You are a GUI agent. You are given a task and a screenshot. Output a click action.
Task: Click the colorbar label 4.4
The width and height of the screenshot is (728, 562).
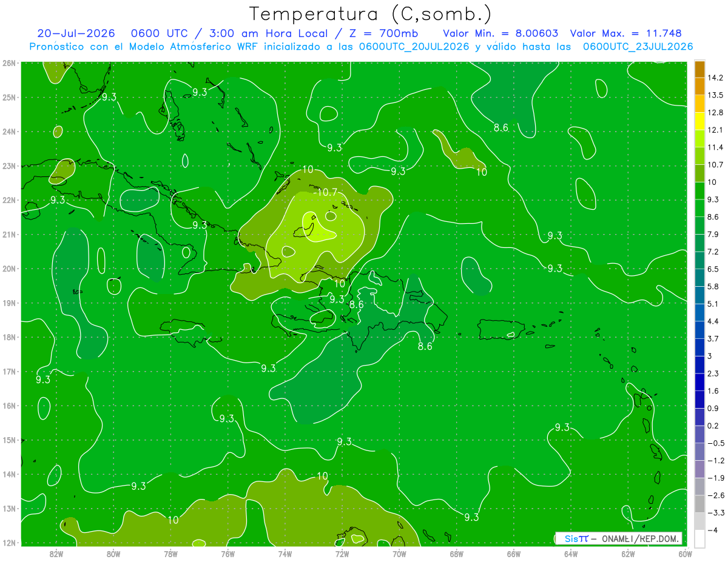pos(713,321)
